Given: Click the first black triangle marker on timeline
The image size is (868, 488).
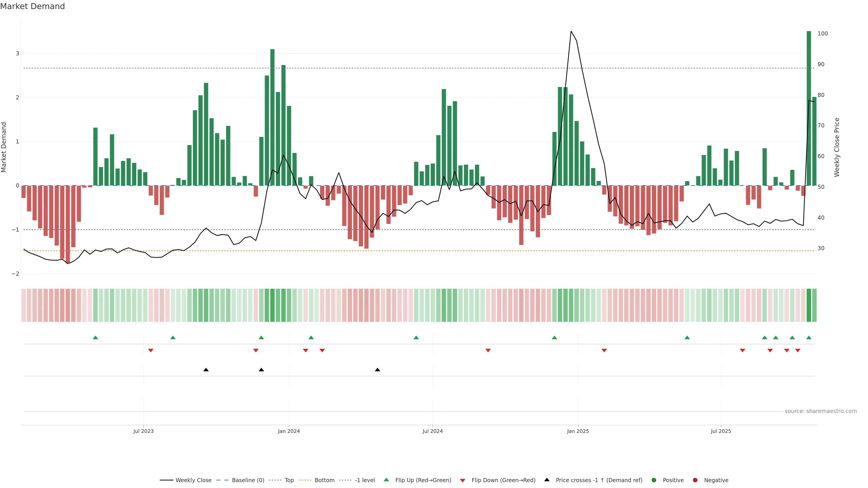Looking at the screenshot, I should (x=206, y=370).
